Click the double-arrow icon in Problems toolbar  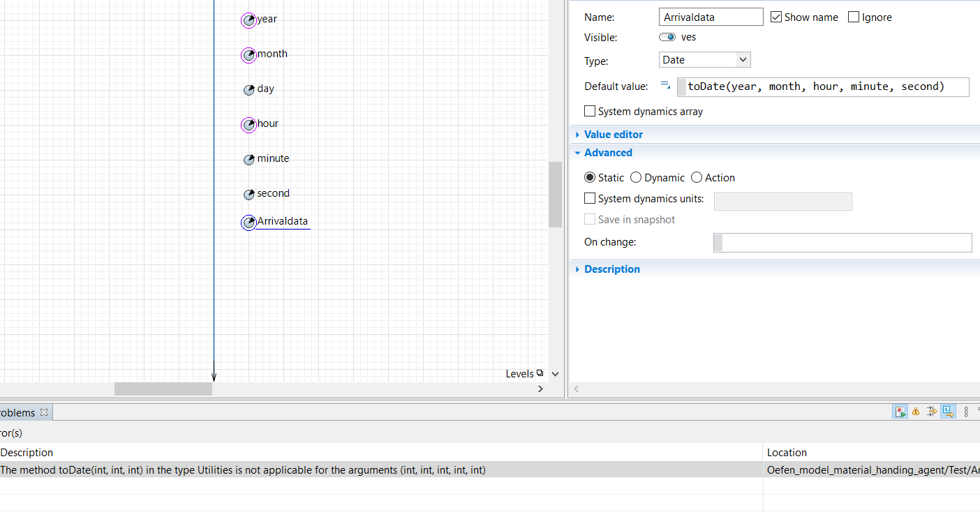(x=932, y=412)
